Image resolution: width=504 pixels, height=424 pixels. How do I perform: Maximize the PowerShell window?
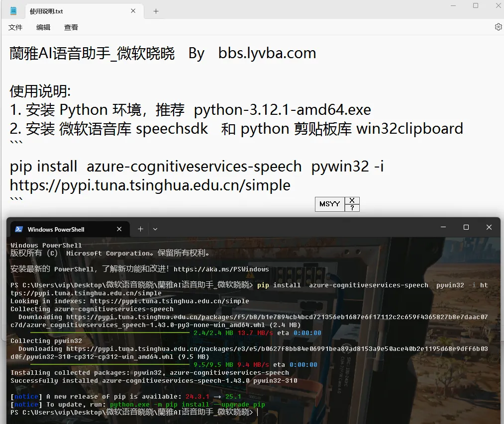466,227
